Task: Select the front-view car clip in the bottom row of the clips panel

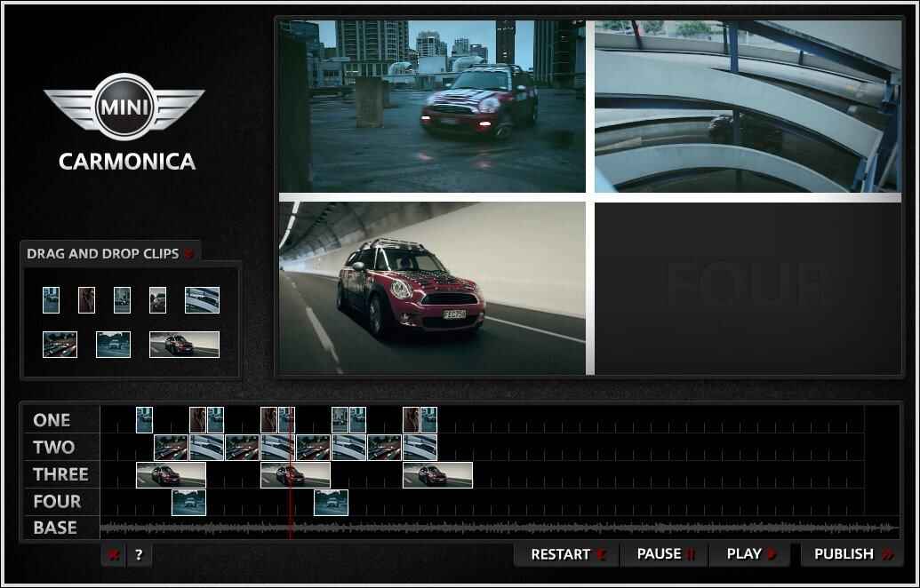Action: click(x=113, y=345)
